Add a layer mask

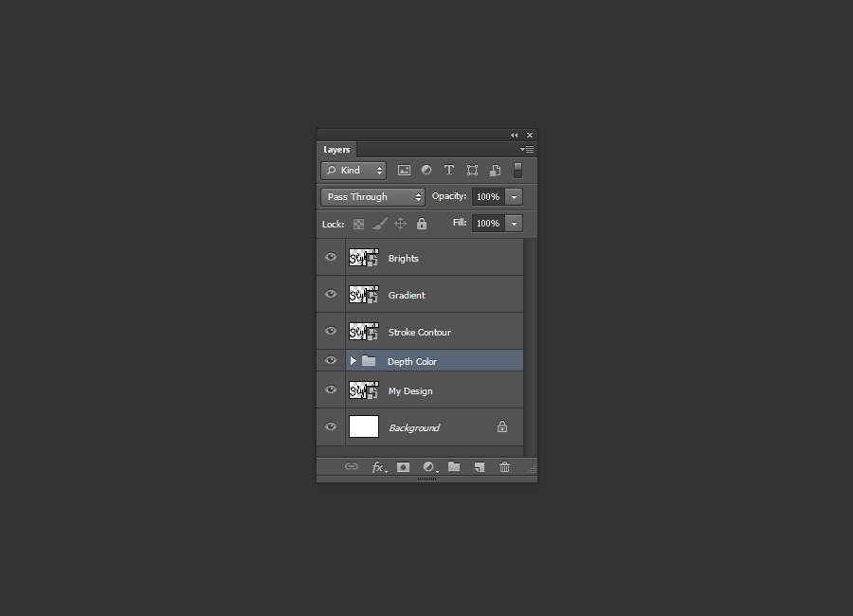point(403,466)
